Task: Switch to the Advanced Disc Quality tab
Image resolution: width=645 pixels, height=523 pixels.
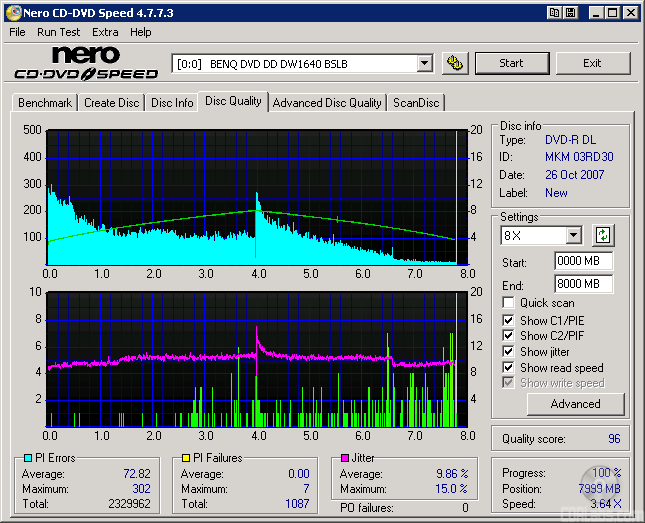Action: (327, 102)
